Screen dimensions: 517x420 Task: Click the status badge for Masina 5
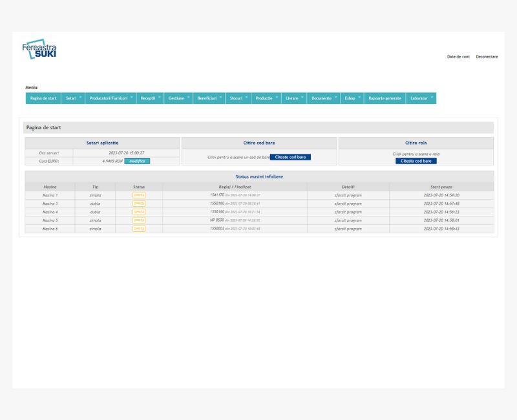click(139, 220)
